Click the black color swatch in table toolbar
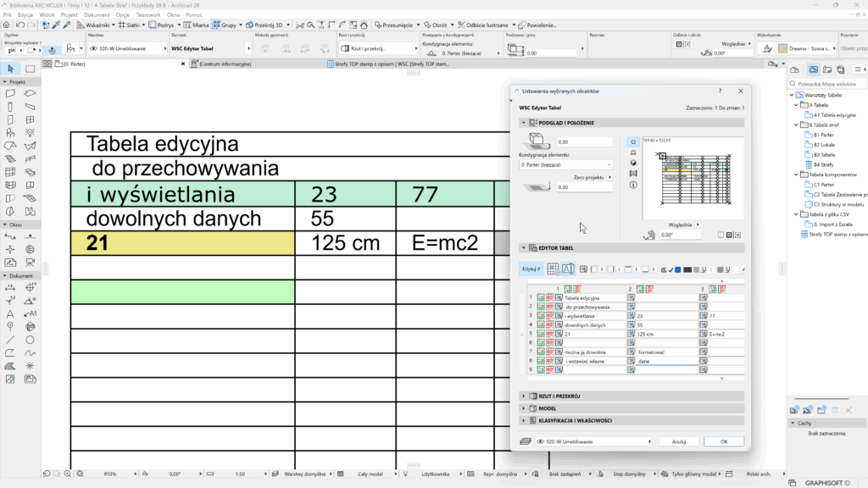Screen dimensions: 868x488 (687, 269)
